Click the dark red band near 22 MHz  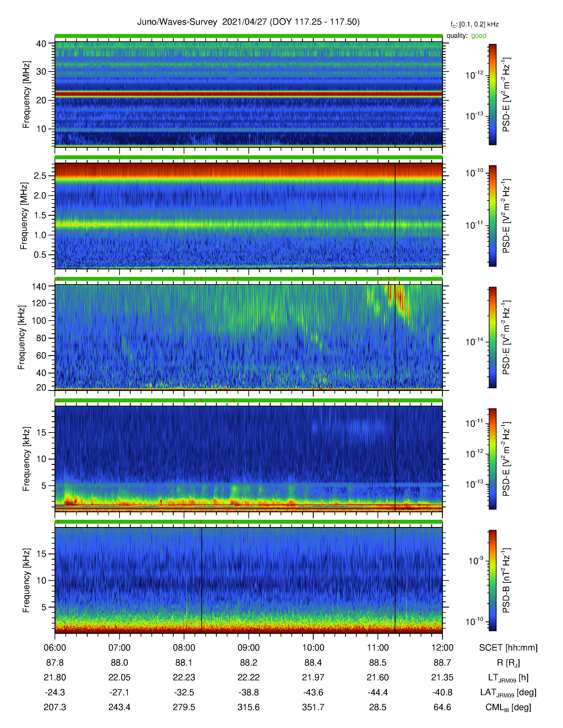pyautogui.click(x=248, y=94)
